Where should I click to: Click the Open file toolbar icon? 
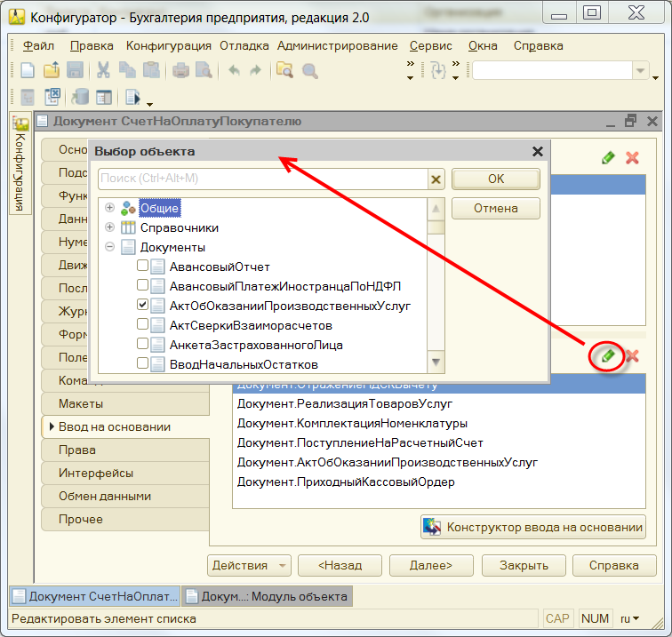pyautogui.click(x=52, y=70)
